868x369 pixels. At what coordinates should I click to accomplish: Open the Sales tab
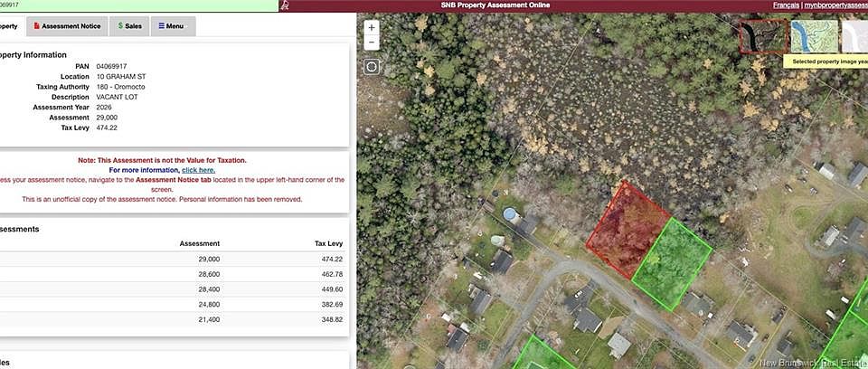coord(129,26)
